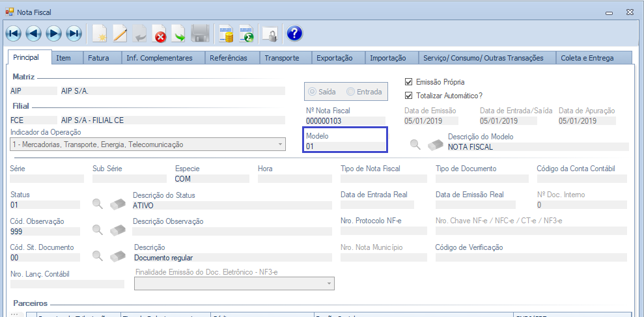
Task: Toggle the Totalizar Automático checkbox
Action: (409, 95)
